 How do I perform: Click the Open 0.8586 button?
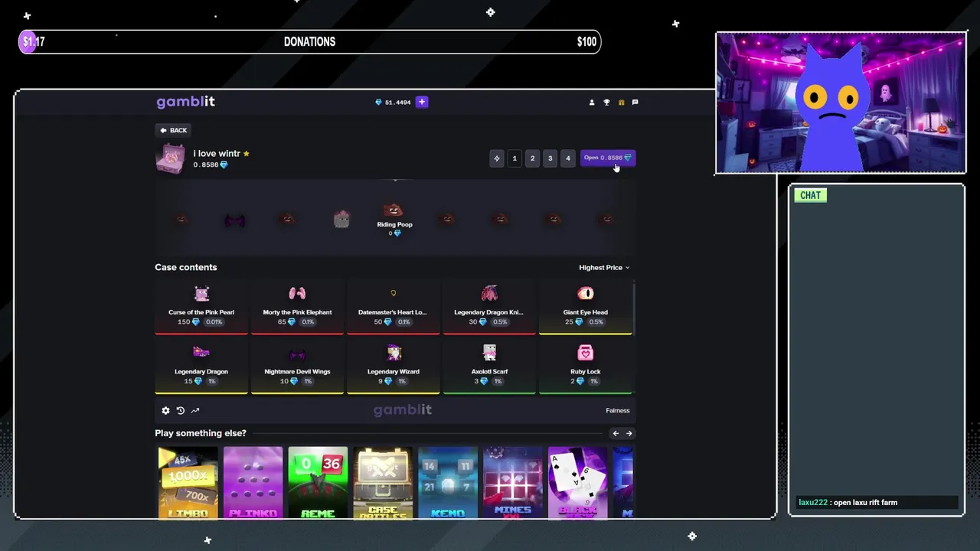pos(608,158)
